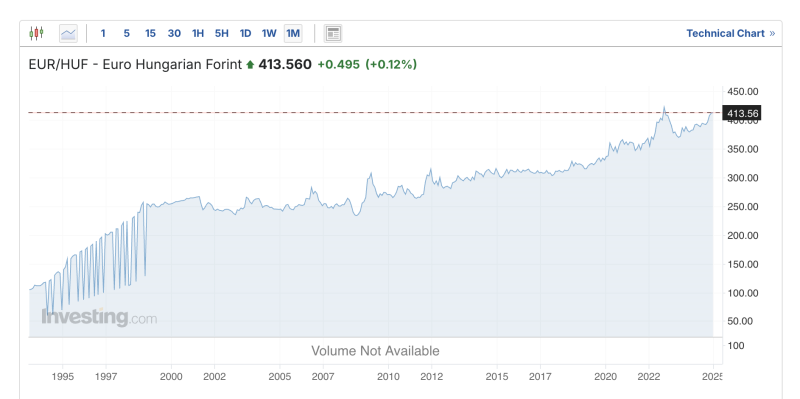The image size is (800, 399).
Task: Click the Investing.com watermark logo
Action: coord(99,317)
